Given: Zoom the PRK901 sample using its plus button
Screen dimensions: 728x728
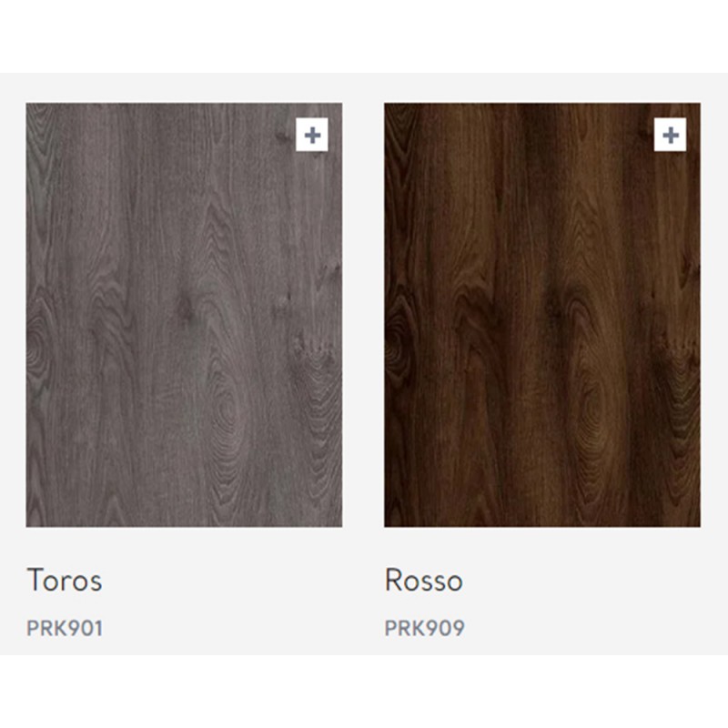Looking at the screenshot, I should pos(312,135).
